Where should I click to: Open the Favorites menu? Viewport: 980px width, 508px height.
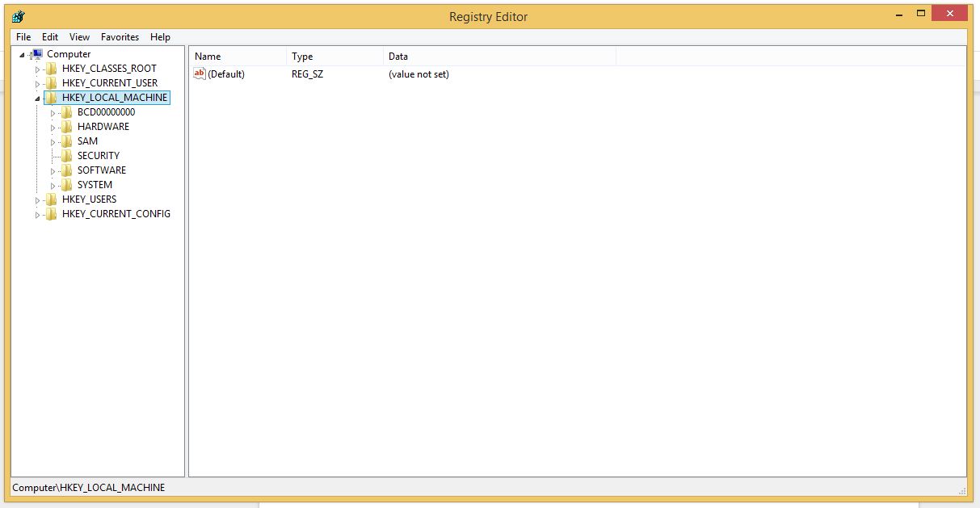tap(120, 37)
